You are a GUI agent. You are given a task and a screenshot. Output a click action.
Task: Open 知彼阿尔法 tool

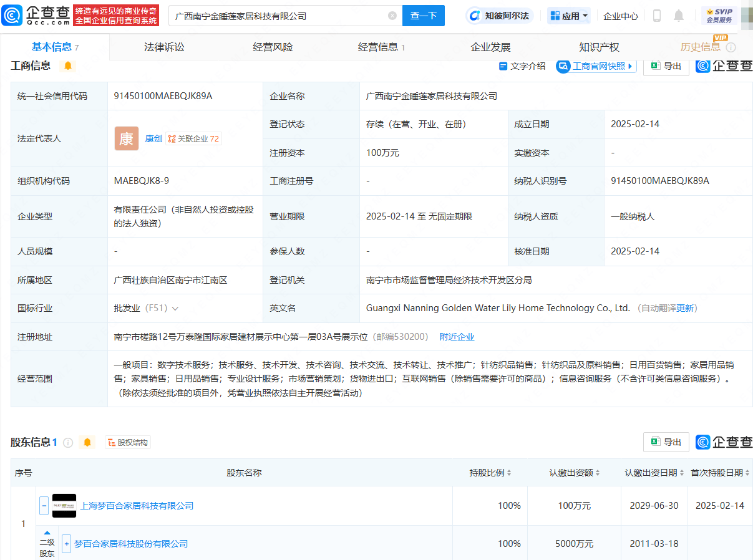click(x=500, y=16)
